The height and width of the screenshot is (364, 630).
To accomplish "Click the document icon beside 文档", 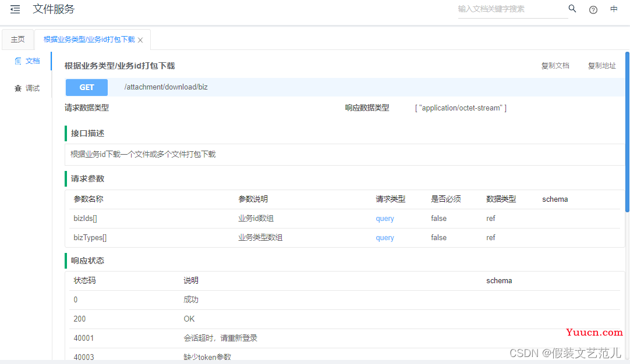I will pos(17,61).
